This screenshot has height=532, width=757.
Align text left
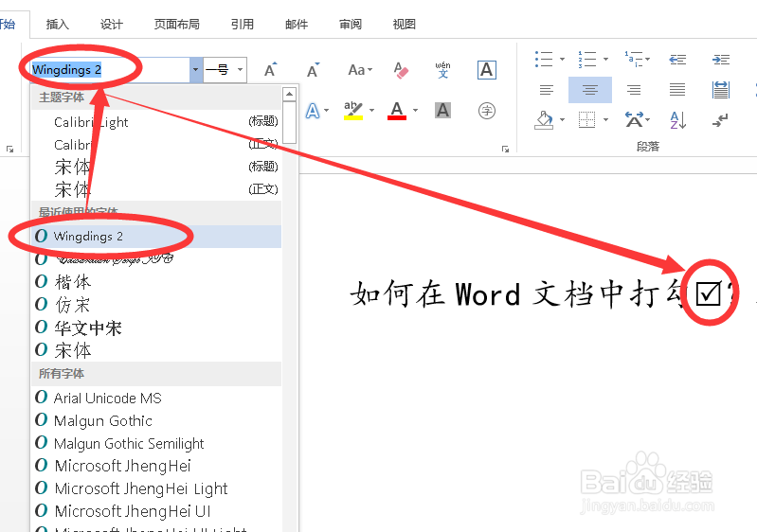(547, 90)
